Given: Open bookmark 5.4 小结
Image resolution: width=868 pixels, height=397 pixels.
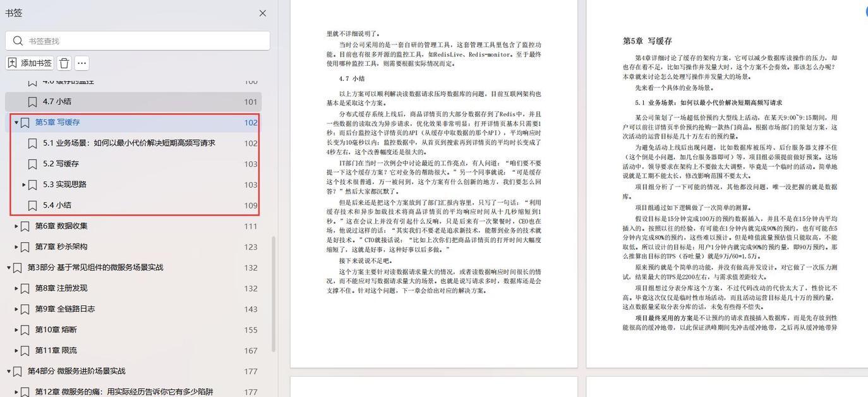Looking at the screenshot, I should click(x=57, y=205).
